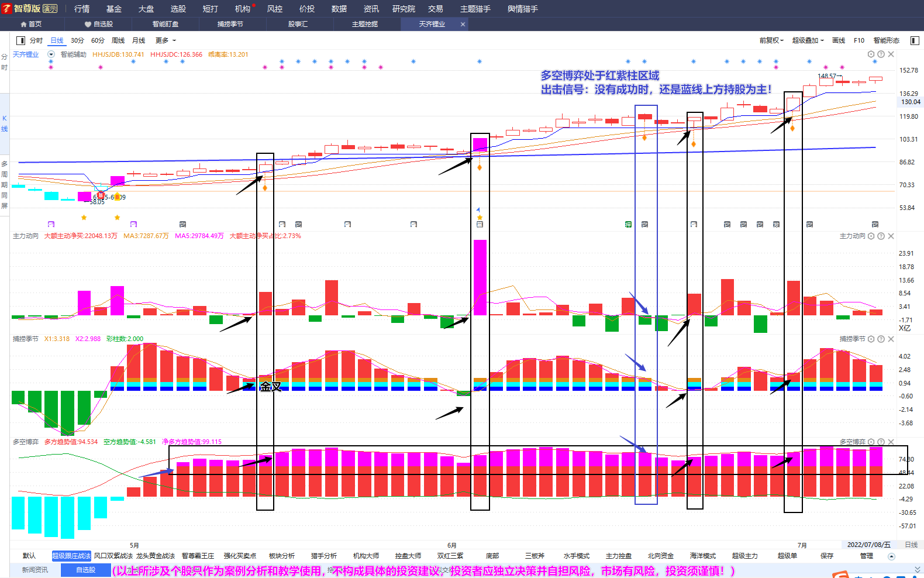Click the up-arrow circle next to 管理
Viewport: 924px width, 578px height.
pos(891,556)
